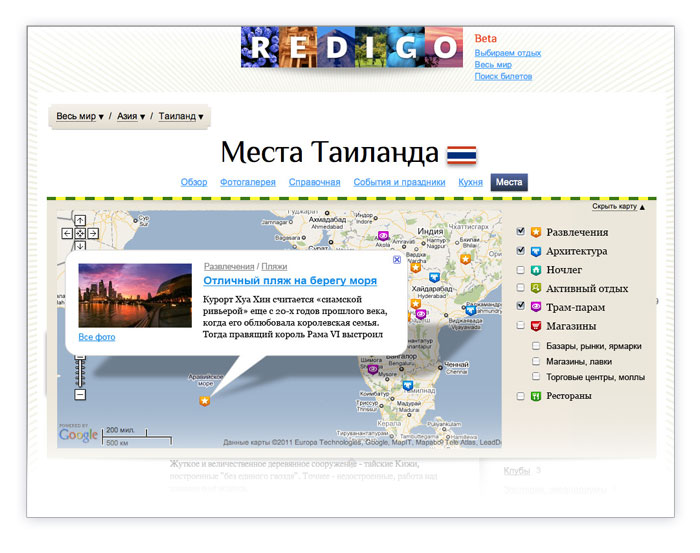Screen dimensions: 700x553
Task: Close the beach info popup
Action: click(x=397, y=260)
